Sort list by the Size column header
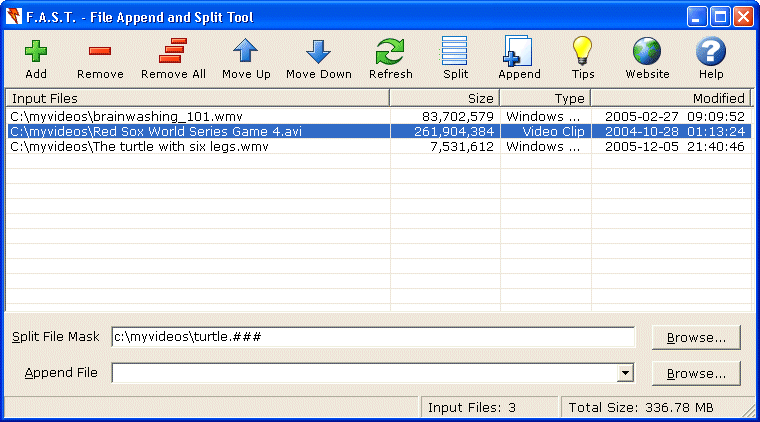The height and width of the screenshot is (422, 760). tap(445, 98)
